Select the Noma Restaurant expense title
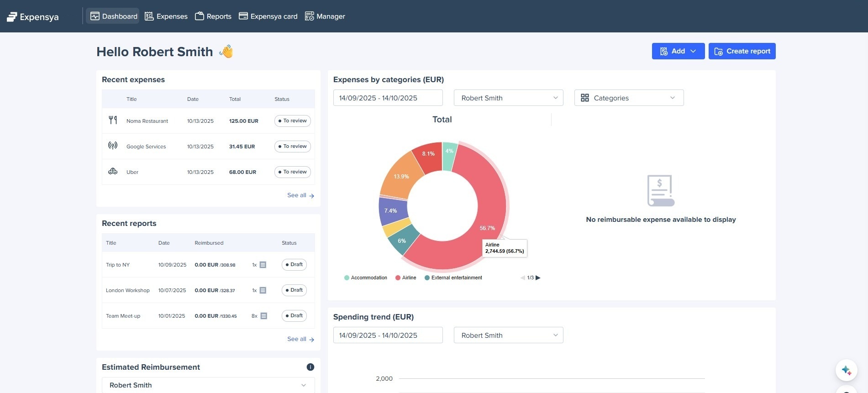 click(x=147, y=121)
